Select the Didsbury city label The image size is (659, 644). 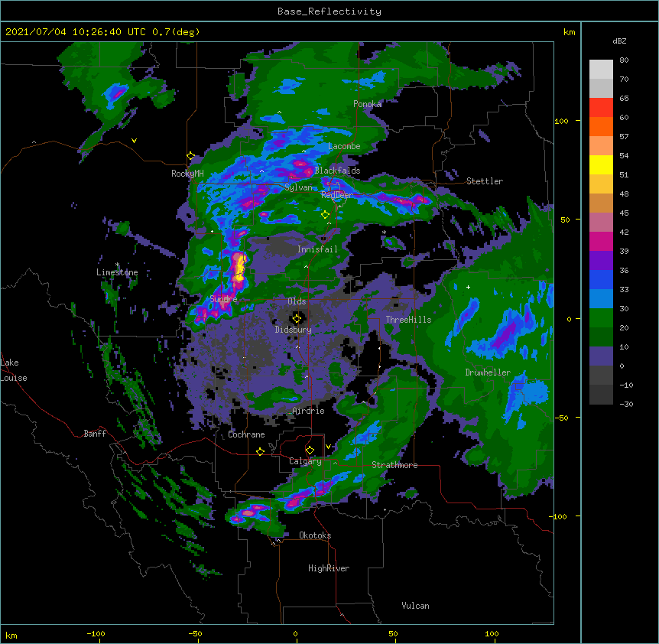click(294, 330)
